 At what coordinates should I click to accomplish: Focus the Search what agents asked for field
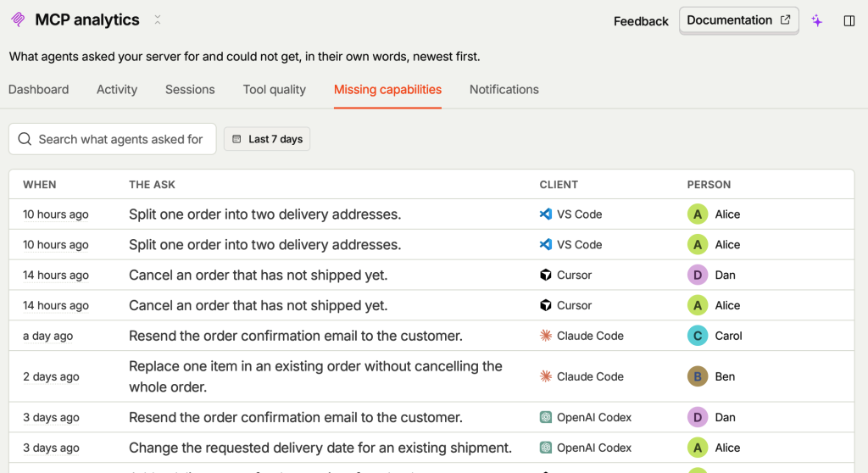(x=113, y=139)
